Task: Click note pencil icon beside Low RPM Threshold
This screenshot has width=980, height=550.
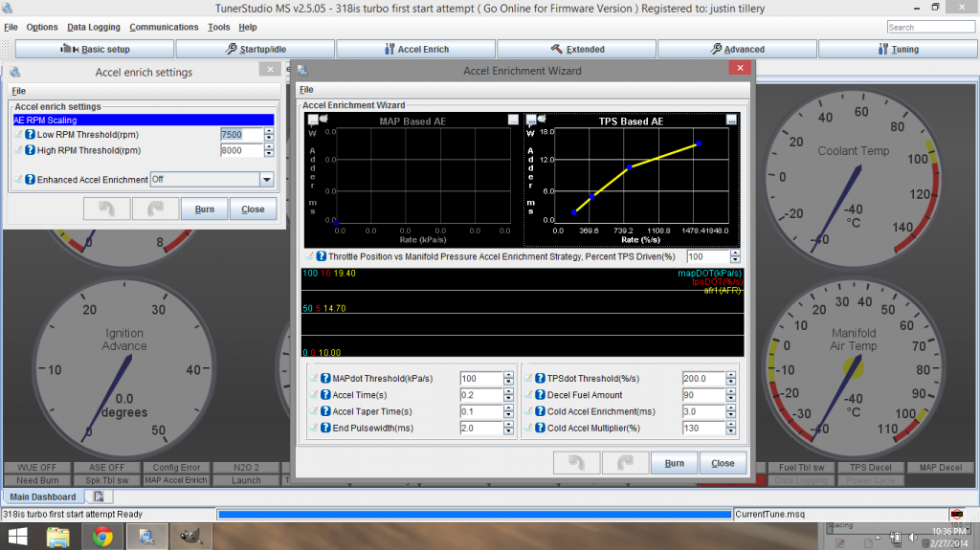Action: coord(18,134)
